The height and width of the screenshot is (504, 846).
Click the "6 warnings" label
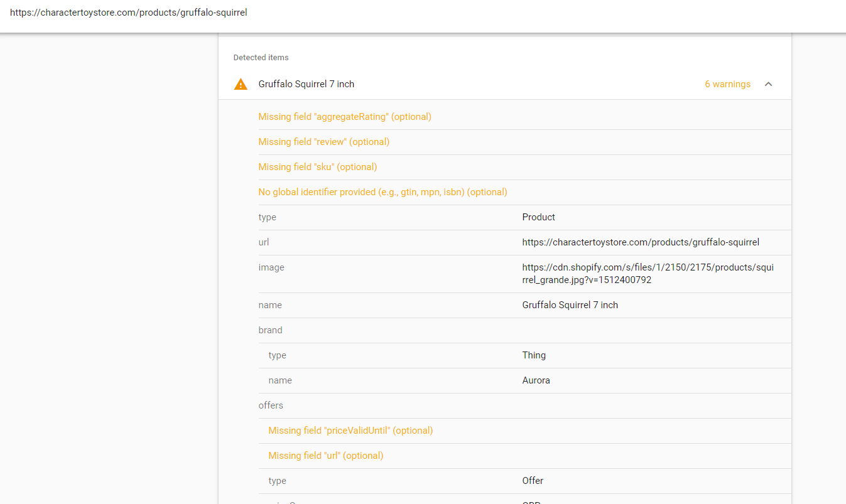pos(727,84)
